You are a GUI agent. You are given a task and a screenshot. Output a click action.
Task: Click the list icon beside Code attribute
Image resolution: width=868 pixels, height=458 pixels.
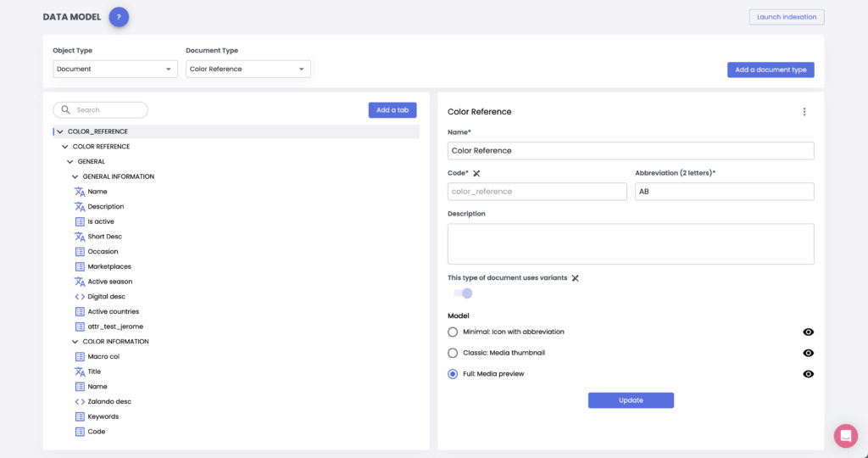(80, 432)
